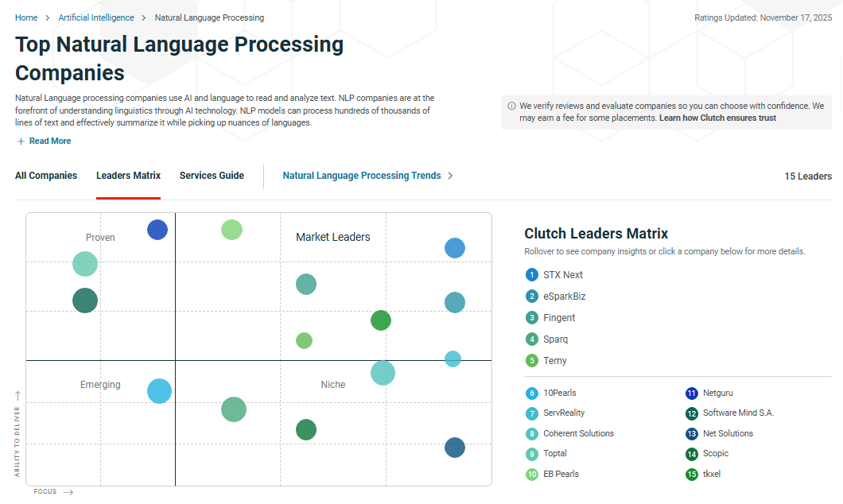Image resolution: width=843 pixels, height=504 pixels.
Task: Click the number 1 badge beside STX Next
Action: 532,275
